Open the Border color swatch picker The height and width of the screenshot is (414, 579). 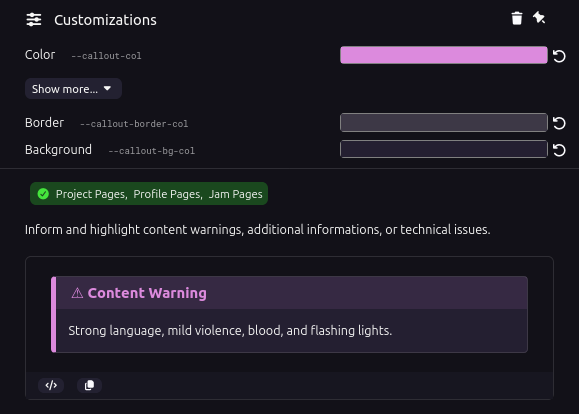[x=443, y=123]
